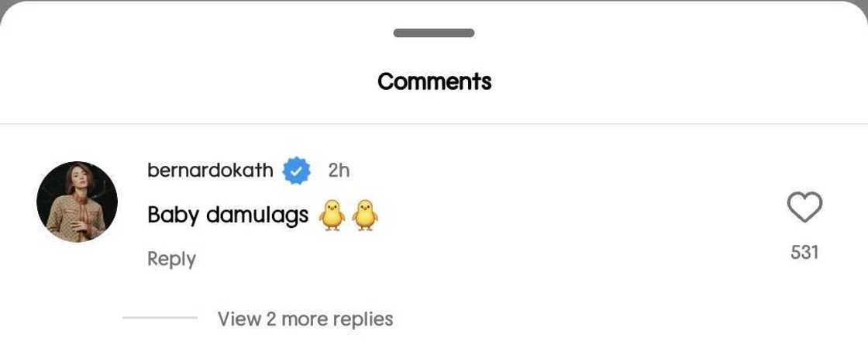Click the line beside View 2 more replies
Image resolution: width=868 pixels, height=362 pixels.
pyautogui.click(x=160, y=318)
